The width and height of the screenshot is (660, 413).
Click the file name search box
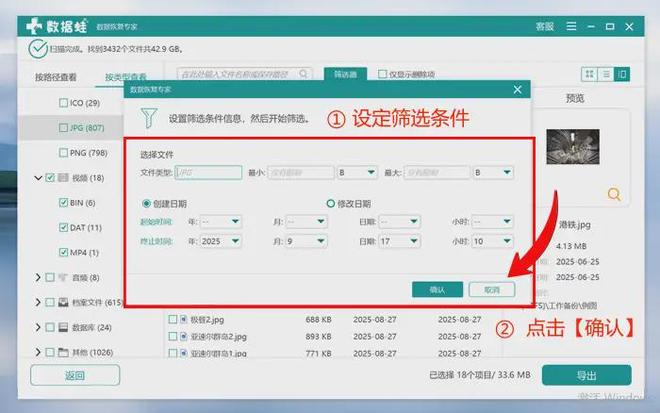pos(245,74)
